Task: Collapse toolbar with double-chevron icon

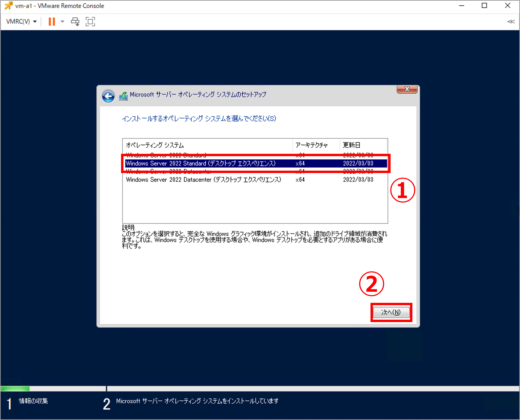Action: click(511, 21)
